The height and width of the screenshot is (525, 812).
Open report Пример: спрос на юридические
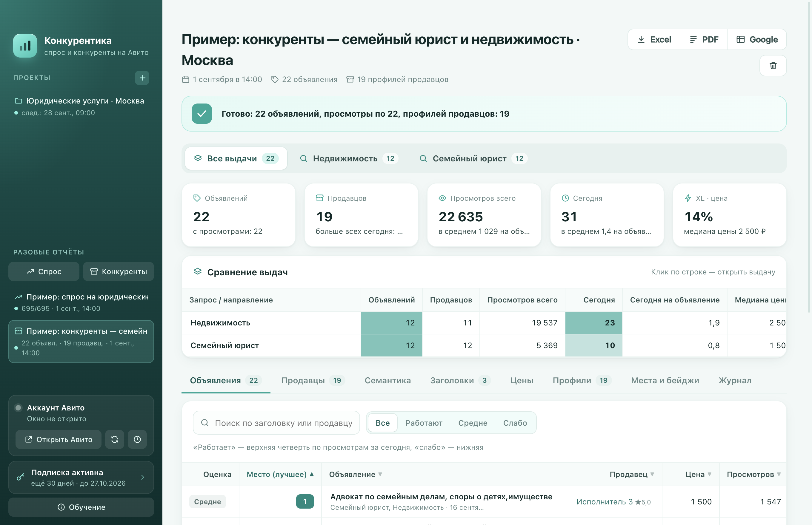click(81, 302)
